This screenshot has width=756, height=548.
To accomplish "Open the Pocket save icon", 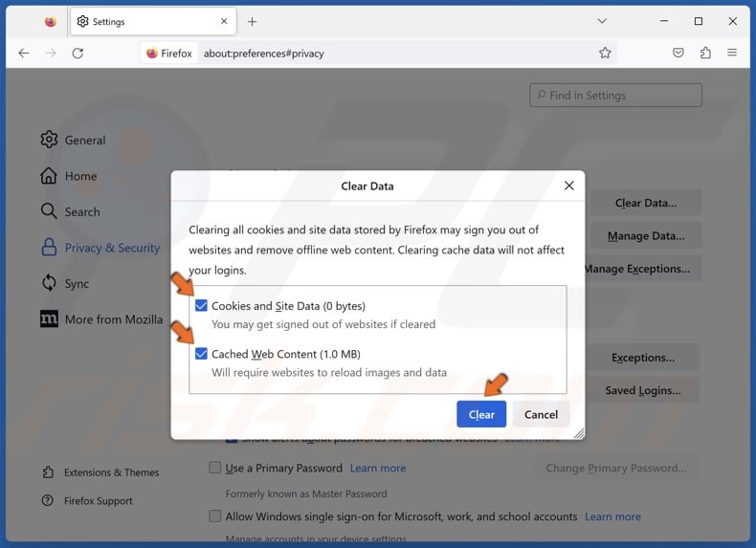I will pos(678,53).
